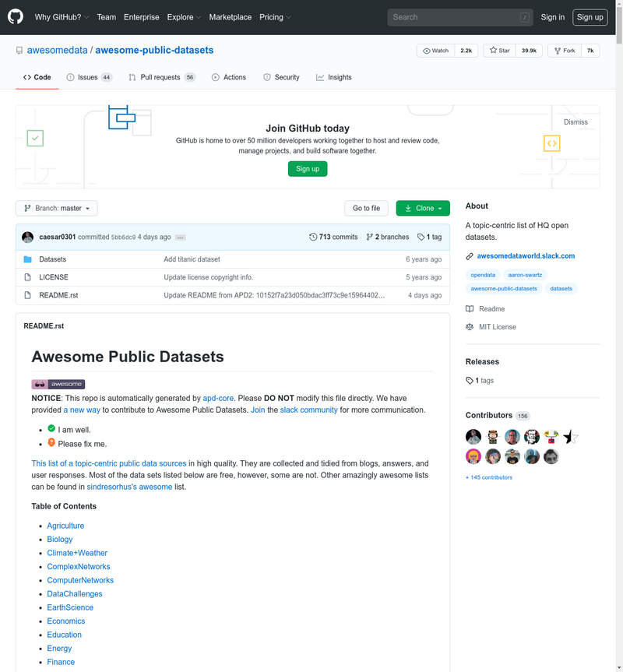The height and width of the screenshot is (672, 623).
Task: Open awesomedataworld.slack.com link
Action: click(x=526, y=256)
